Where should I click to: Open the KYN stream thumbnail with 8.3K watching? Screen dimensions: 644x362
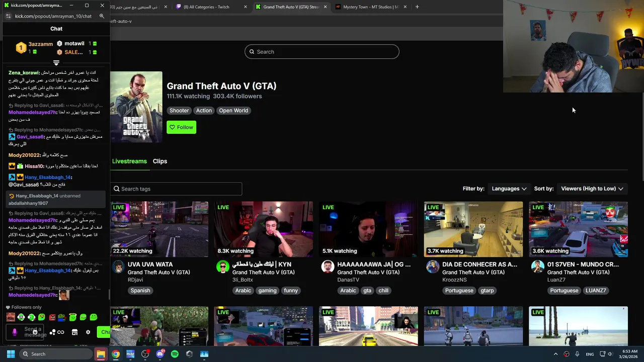coord(263,229)
